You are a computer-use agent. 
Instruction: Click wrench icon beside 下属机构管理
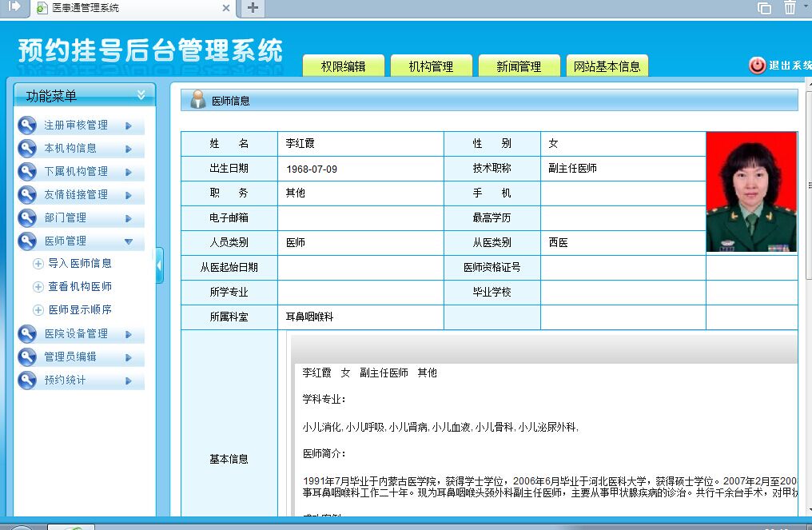pyautogui.click(x=27, y=172)
